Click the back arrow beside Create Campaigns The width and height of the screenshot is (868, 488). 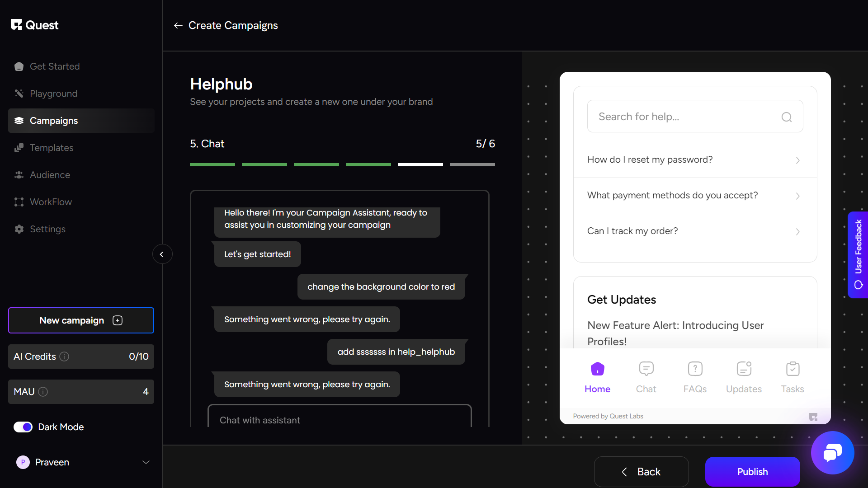coord(178,26)
